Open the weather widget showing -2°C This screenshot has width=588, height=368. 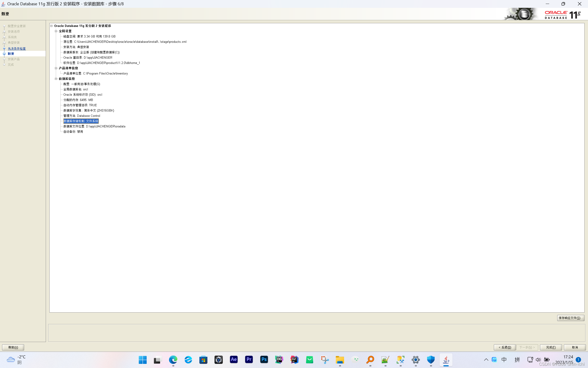(x=16, y=360)
